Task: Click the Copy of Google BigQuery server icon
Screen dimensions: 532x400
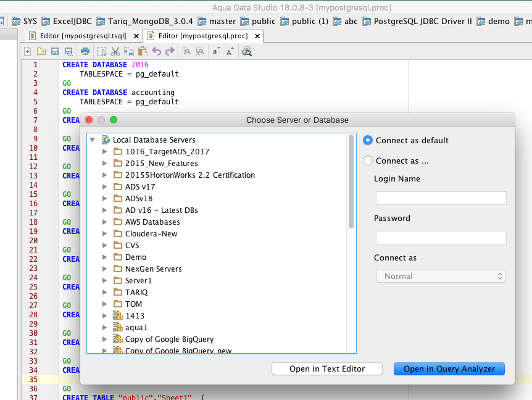Action: 118,339
